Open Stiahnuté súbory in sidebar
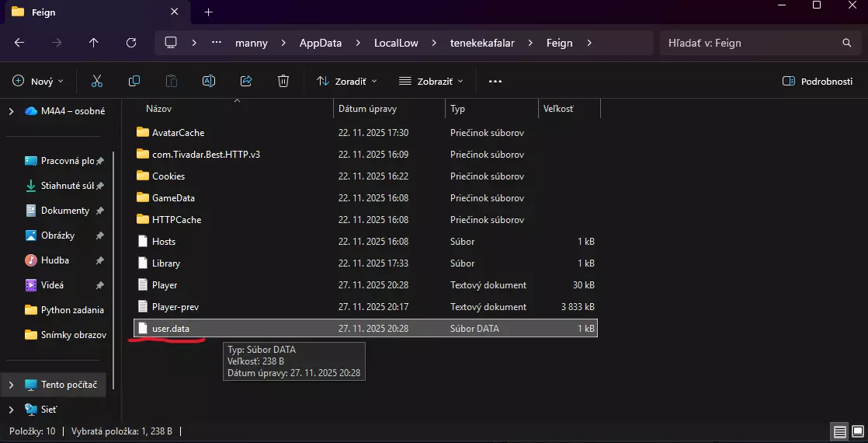 (64, 186)
